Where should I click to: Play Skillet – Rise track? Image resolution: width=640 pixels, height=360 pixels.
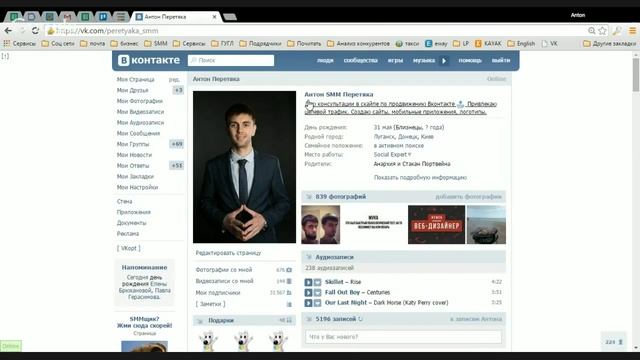click(x=308, y=282)
